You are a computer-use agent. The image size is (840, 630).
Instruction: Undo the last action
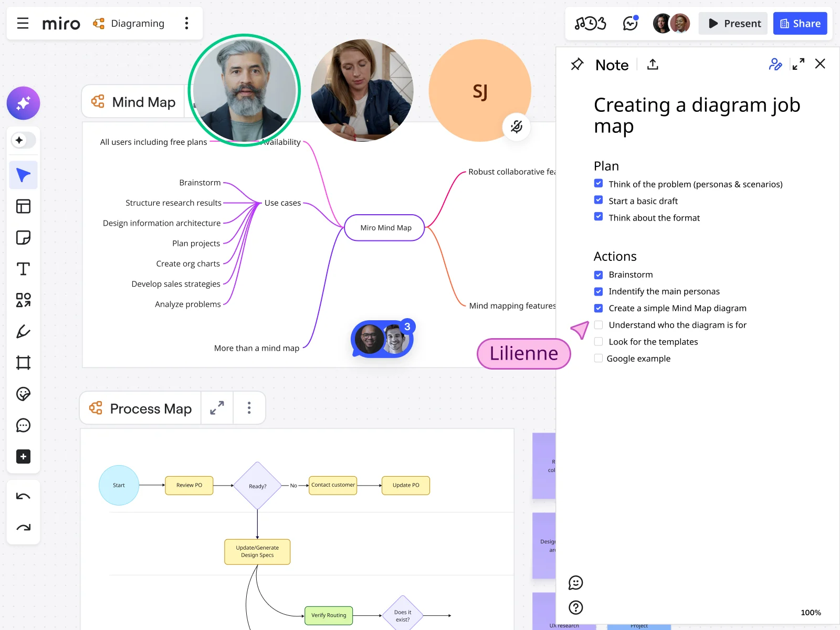(23, 495)
